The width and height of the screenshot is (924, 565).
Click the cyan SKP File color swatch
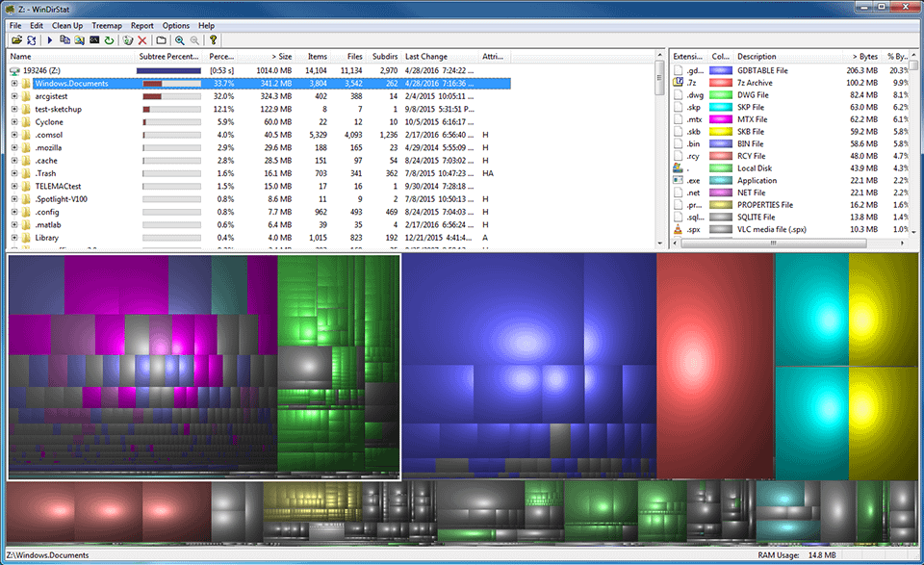[720, 107]
